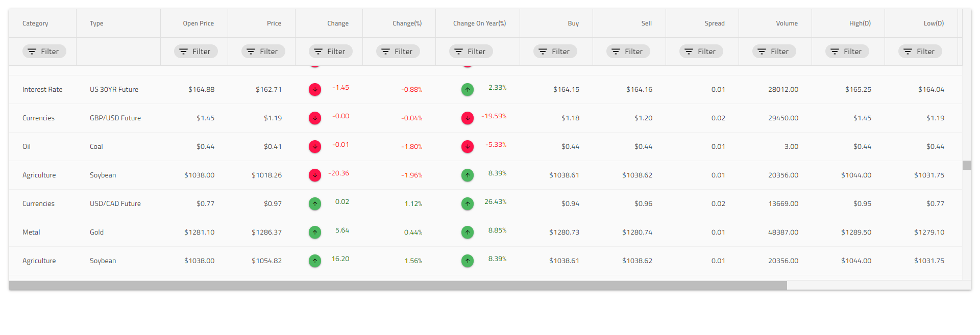This screenshot has width=980, height=335.
Task: Sort by the Type column header
Action: pos(96,23)
